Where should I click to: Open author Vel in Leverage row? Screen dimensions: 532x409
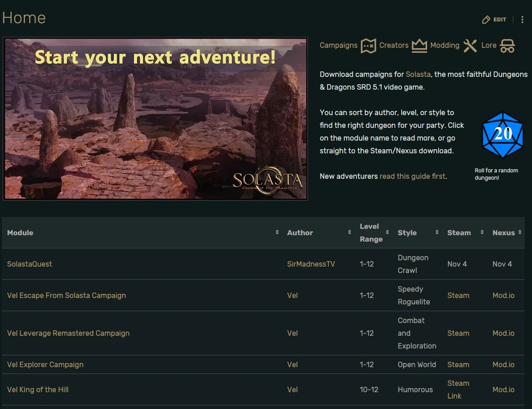coord(292,333)
